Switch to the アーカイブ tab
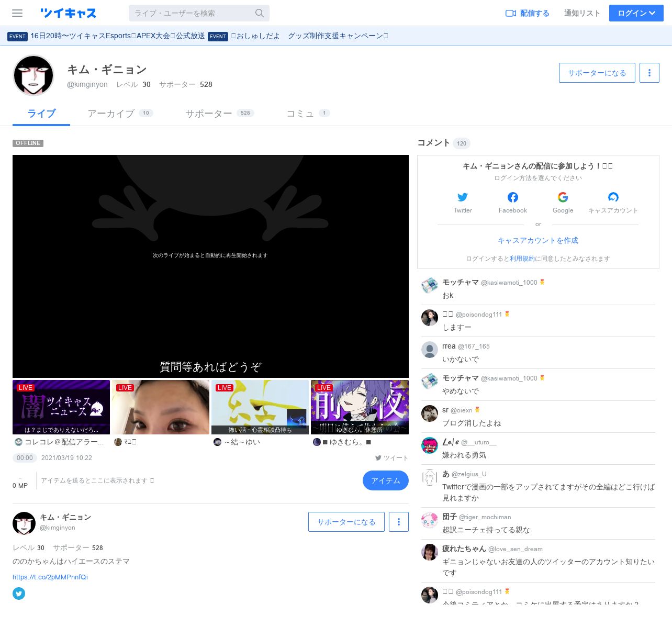This screenshot has width=672, height=638. [x=111, y=114]
